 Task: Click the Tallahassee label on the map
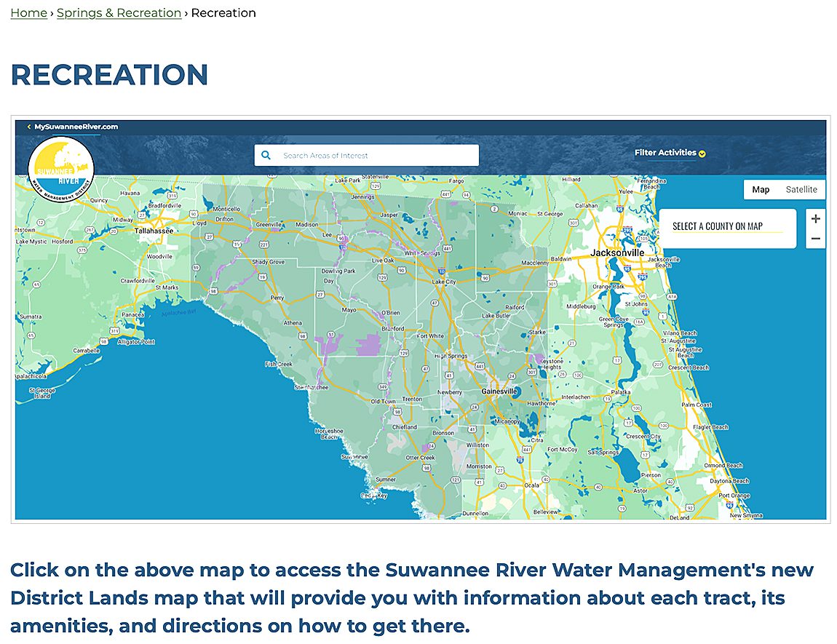[x=154, y=231]
